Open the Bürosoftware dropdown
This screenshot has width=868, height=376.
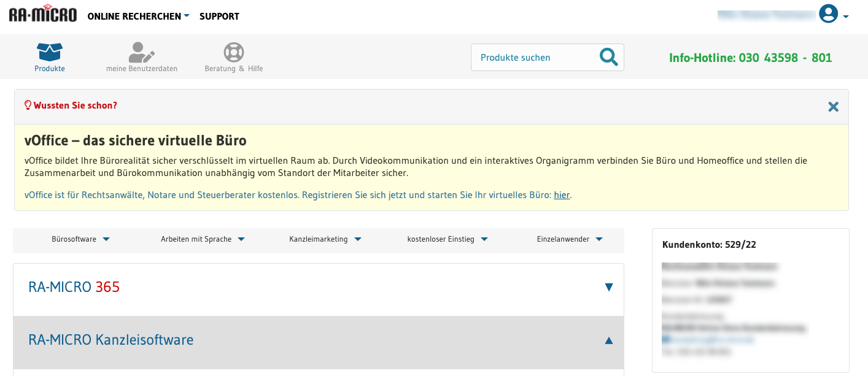[81, 239]
